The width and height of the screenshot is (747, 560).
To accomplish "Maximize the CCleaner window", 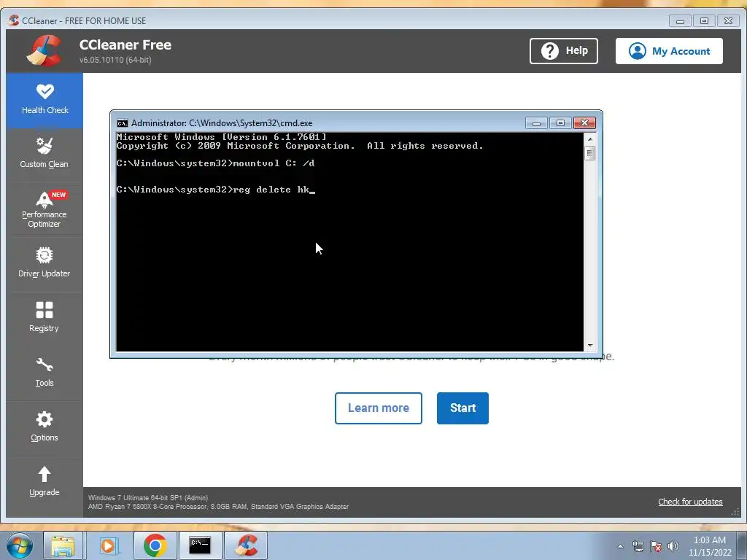I will pos(704,21).
